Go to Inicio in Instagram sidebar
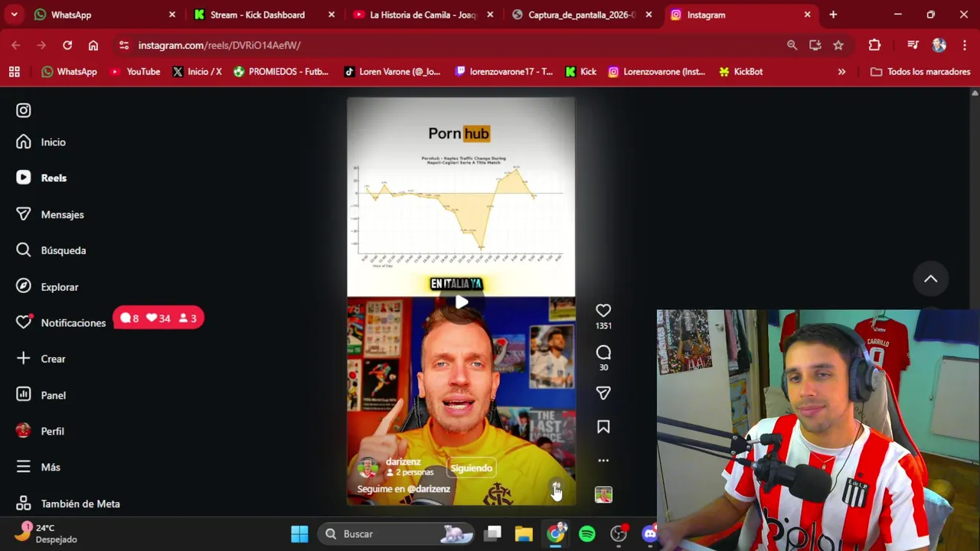Viewport: 980px width, 551px height. (42, 142)
